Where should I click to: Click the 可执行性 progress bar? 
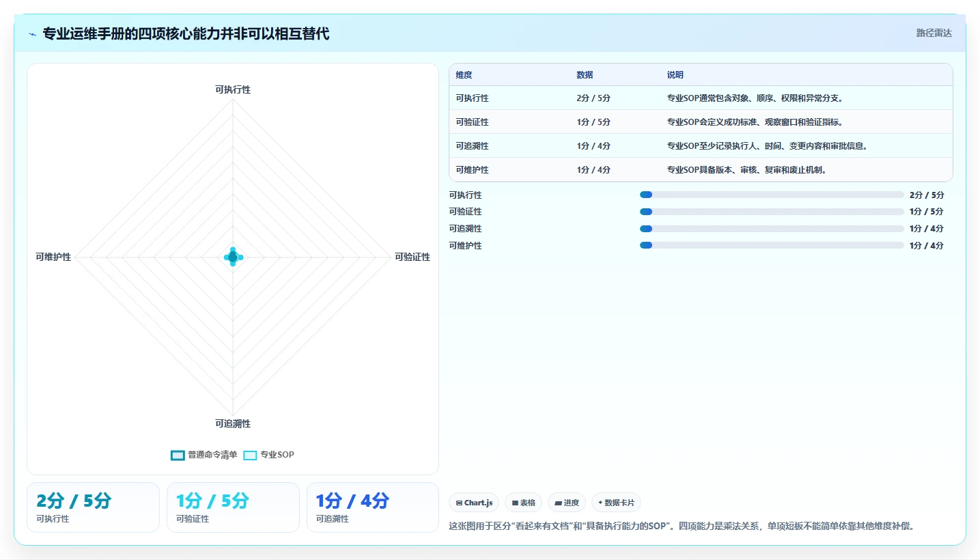pyautogui.click(x=772, y=195)
